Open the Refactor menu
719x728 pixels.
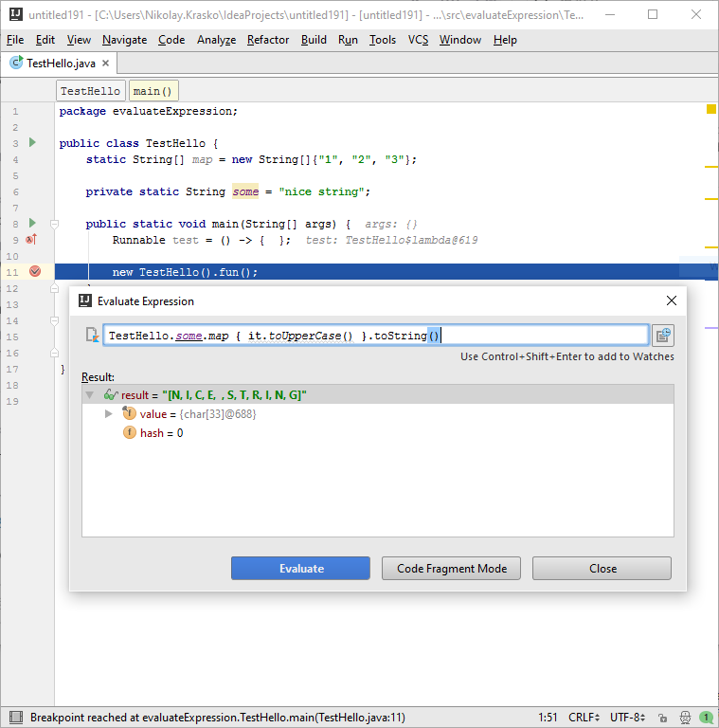pyautogui.click(x=268, y=40)
